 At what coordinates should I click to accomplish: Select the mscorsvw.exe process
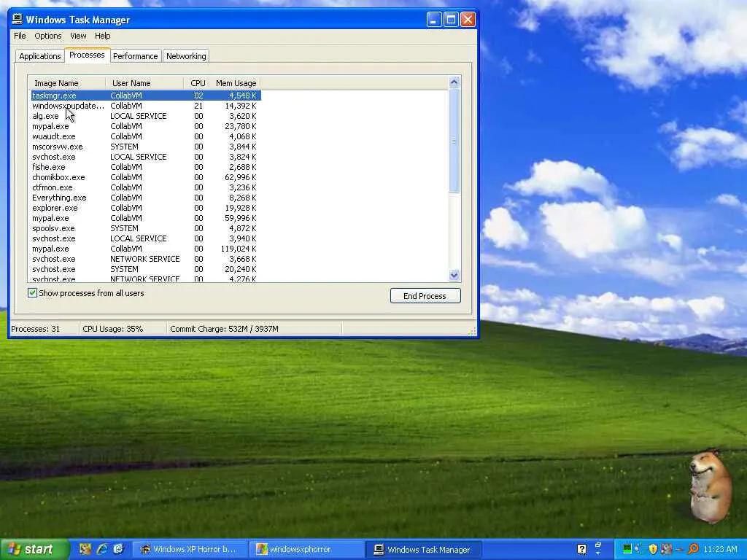coord(146,147)
